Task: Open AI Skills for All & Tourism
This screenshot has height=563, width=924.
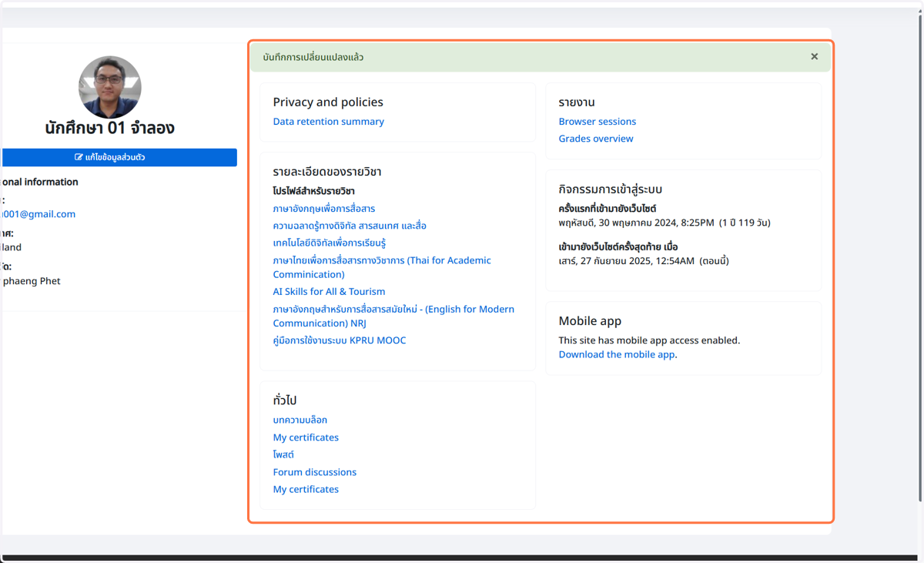Action: [329, 292]
